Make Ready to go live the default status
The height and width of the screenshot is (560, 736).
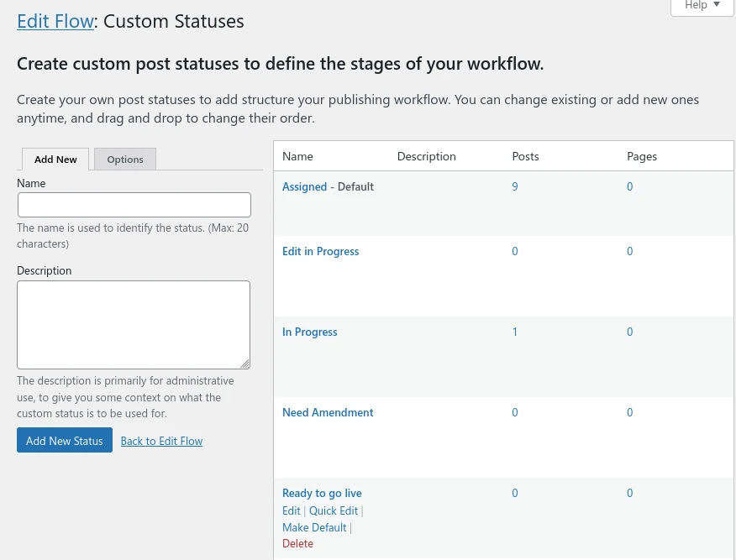pos(314,526)
